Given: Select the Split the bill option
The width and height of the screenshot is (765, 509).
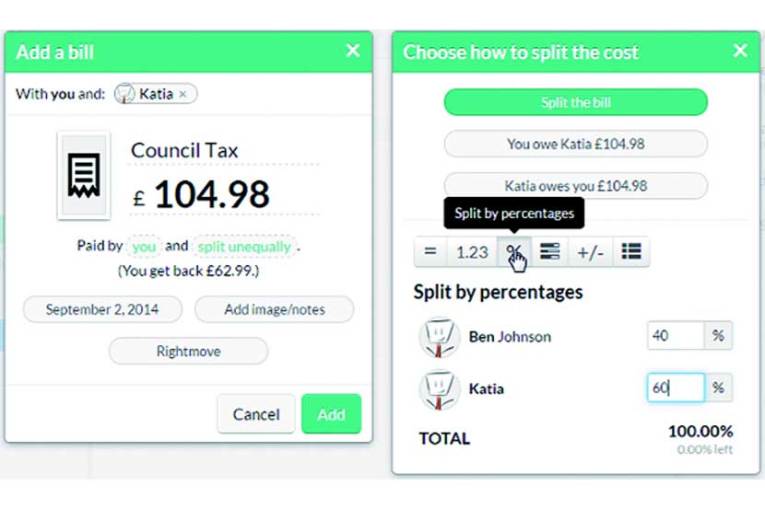Looking at the screenshot, I should [x=576, y=102].
